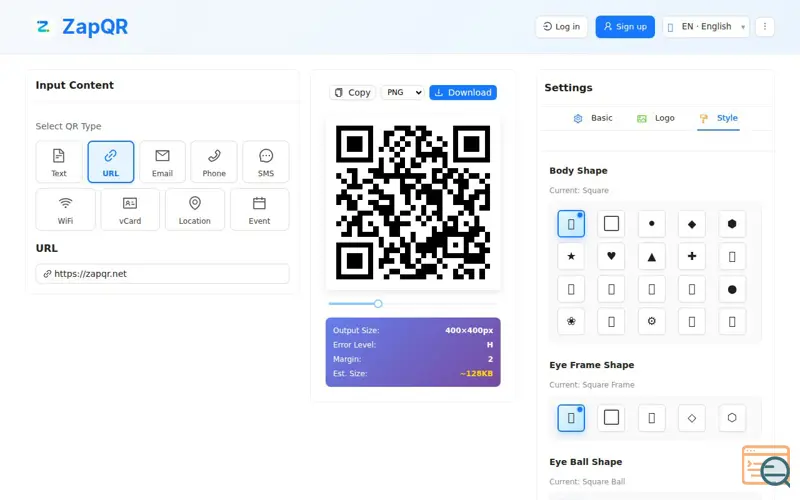The height and width of the screenshot is (500, 800).
Task: Switch to the Style settings tab
Action: [x=719, y=118]
